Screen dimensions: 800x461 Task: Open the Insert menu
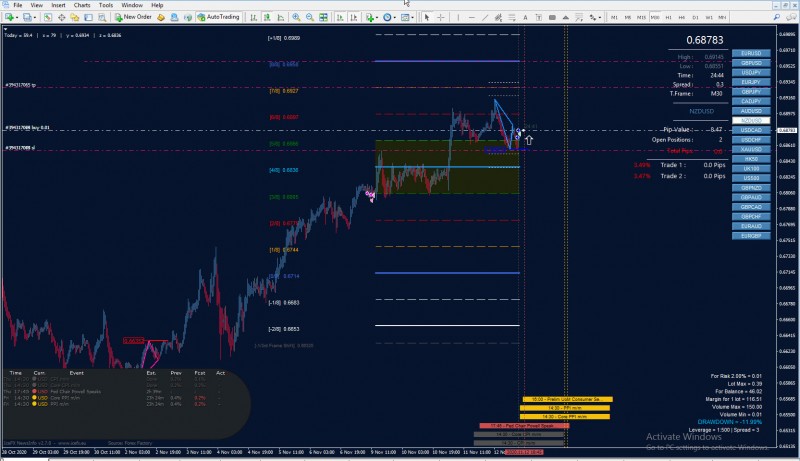tap(58, 5)
